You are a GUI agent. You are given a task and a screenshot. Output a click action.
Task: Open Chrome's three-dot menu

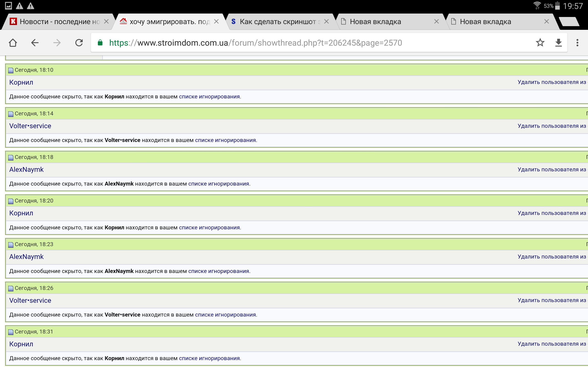coord(578,43)
